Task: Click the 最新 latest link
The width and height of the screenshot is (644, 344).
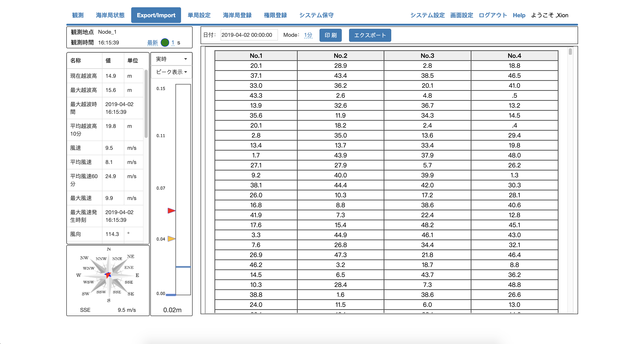Action: tap(152, 43)
